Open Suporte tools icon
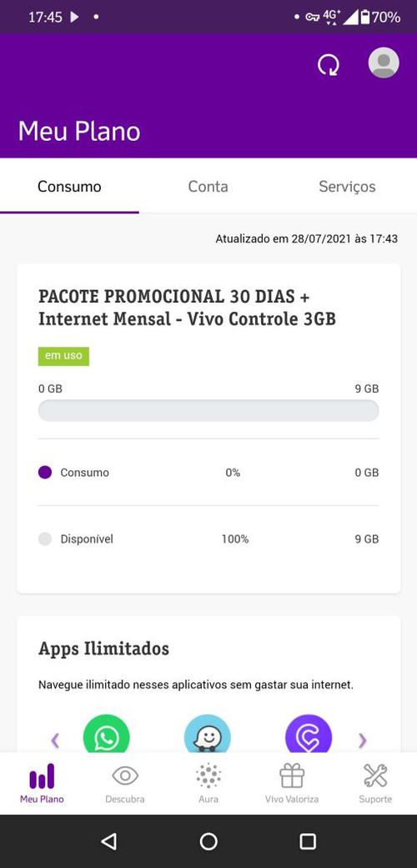The image size is (417, 868). click(375, 775)
